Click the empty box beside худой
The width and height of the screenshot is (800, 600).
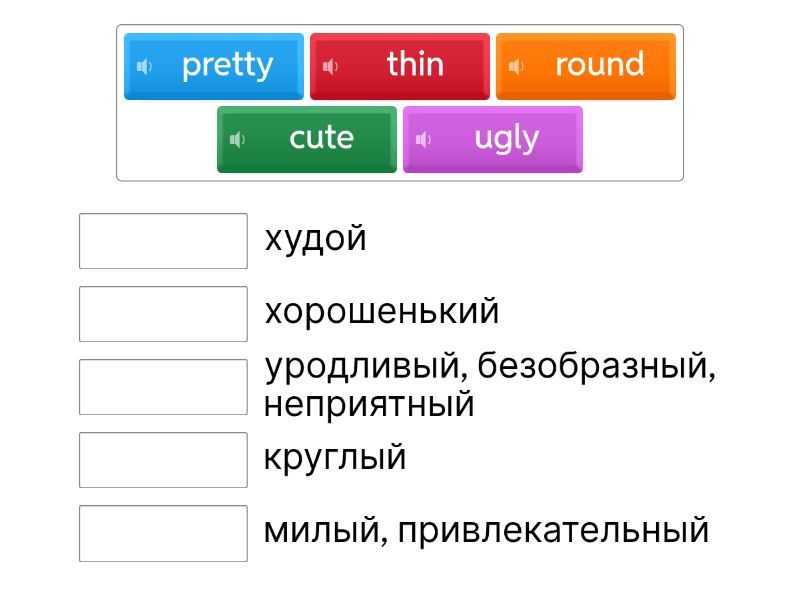[x=163, y=241]
